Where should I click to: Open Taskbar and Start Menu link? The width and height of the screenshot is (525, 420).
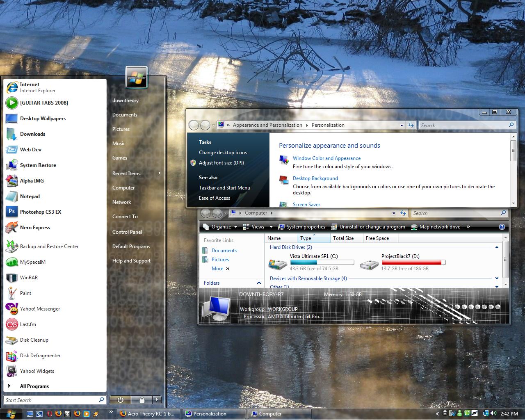pyautogui.click(x=224, y=188)
